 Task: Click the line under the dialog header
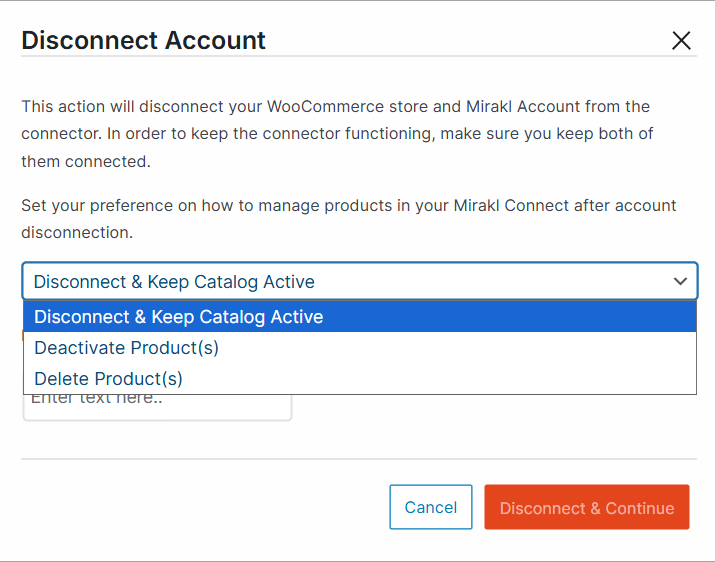tap(357, 57)
